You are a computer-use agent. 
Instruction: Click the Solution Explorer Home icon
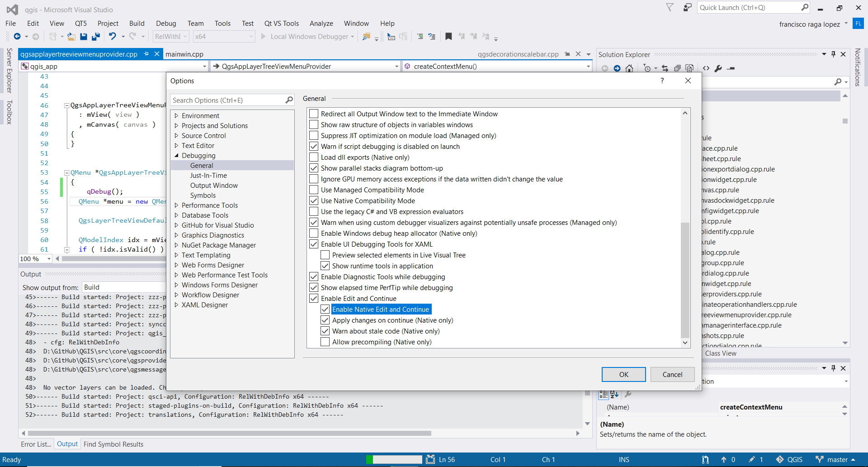pos(629,68)
